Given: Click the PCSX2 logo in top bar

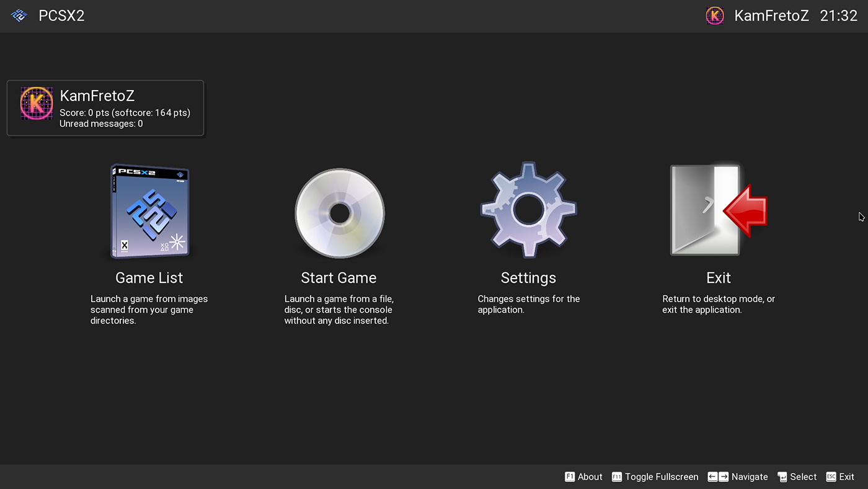Looking at the screenshot, I should (19, 16).
